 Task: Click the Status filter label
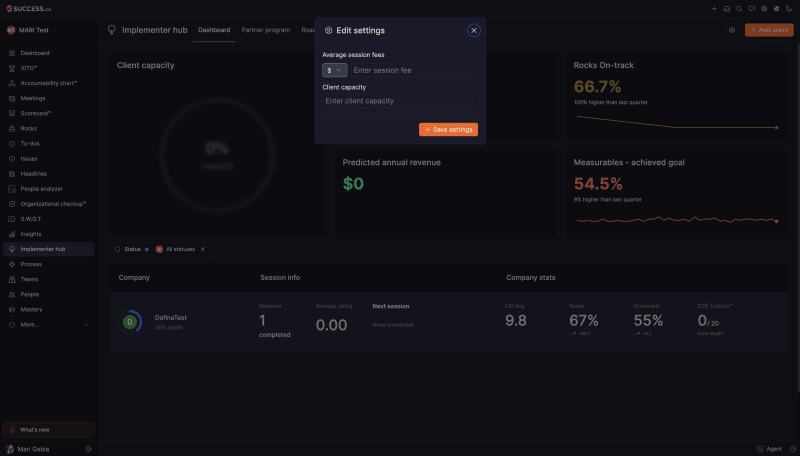pyautogui.click(x=132, y=249)
